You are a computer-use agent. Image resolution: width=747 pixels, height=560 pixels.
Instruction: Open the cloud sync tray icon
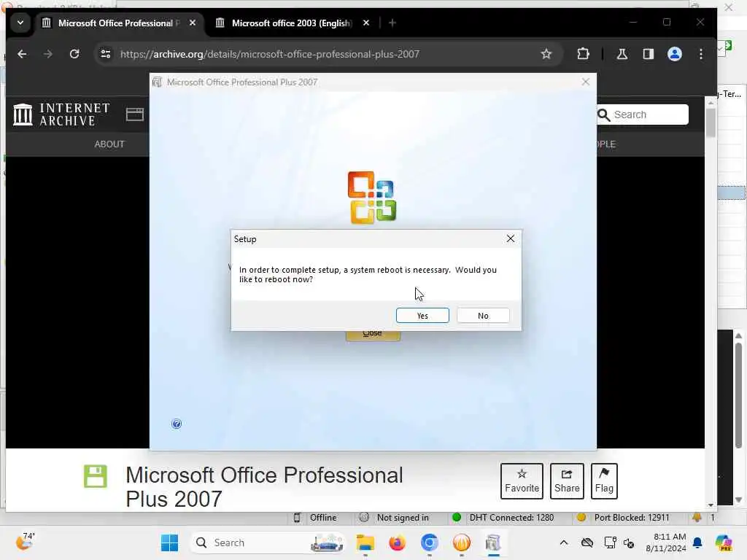[x=587, y=542]
